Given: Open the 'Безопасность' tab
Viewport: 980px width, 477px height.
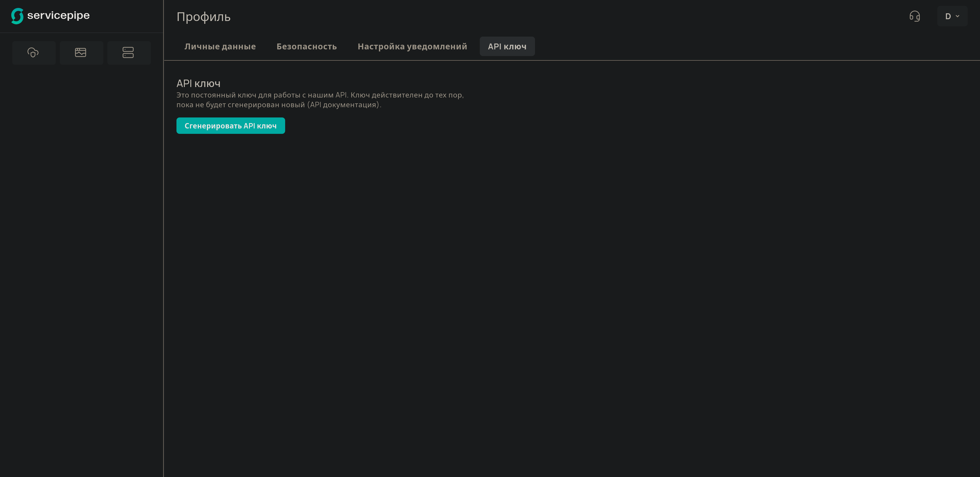Looking at the screenshot, I should click(x=307, y=46).
